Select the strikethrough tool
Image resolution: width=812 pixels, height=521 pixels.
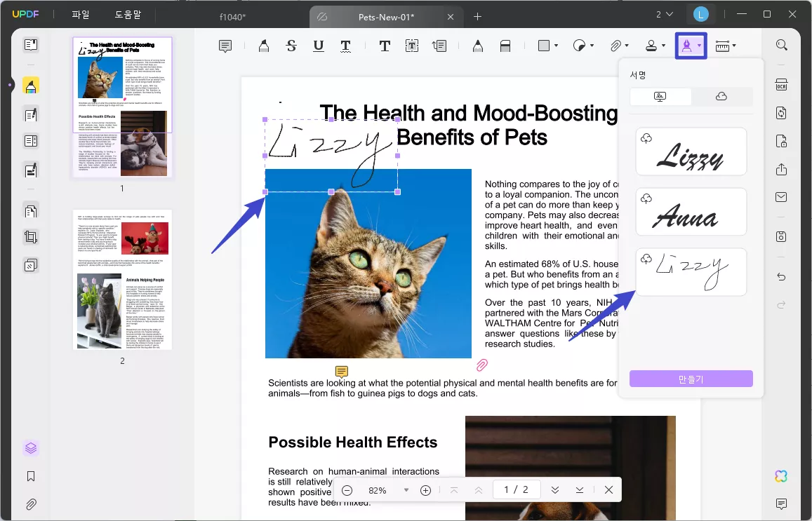tap(291, 46)
